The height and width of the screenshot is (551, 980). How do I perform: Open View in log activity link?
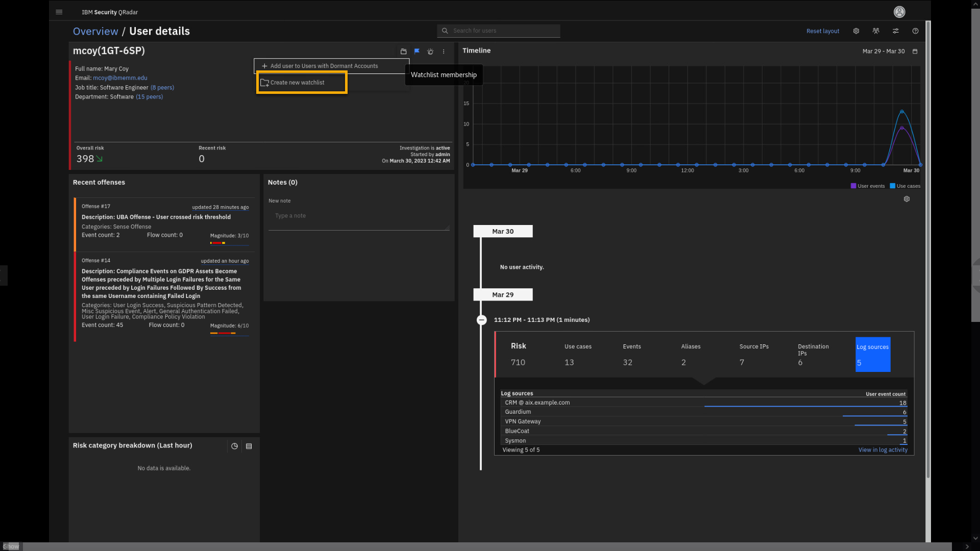883,449
